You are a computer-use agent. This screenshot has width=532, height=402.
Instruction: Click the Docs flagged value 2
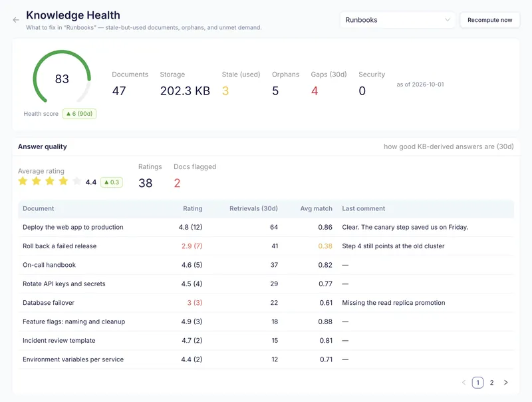pyautogui.click(x=177, y=183)
